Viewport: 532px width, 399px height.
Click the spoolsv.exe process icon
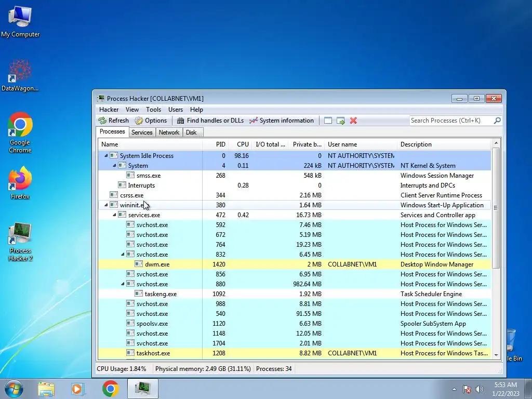pos(130,323)
